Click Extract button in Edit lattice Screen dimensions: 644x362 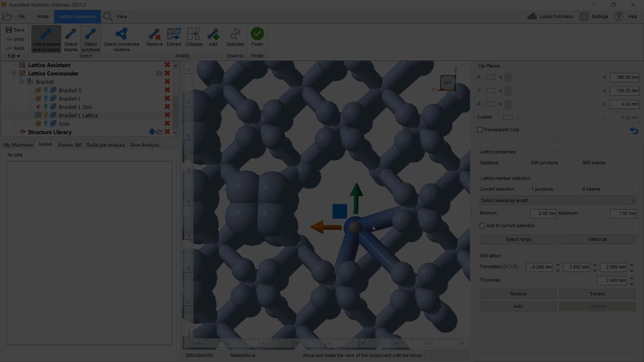coord(598,294)
